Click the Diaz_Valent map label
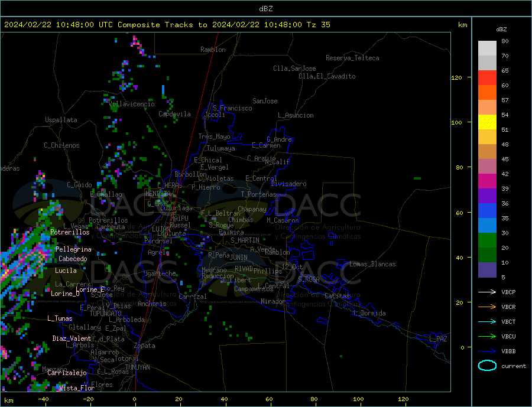This screenshot has width=532, height=407. (72, 338)
